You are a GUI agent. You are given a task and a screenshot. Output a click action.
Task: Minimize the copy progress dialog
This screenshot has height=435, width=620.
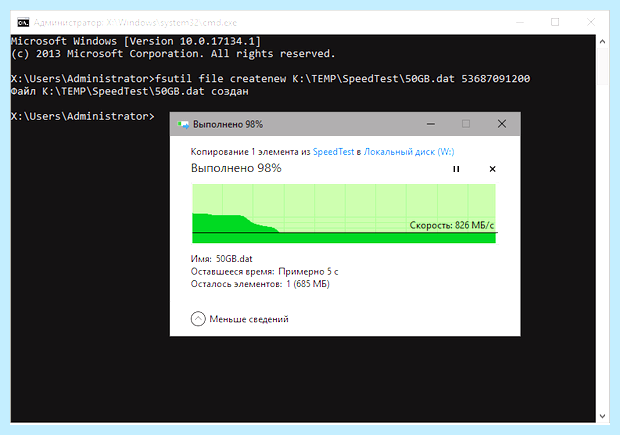pos(431,124)
